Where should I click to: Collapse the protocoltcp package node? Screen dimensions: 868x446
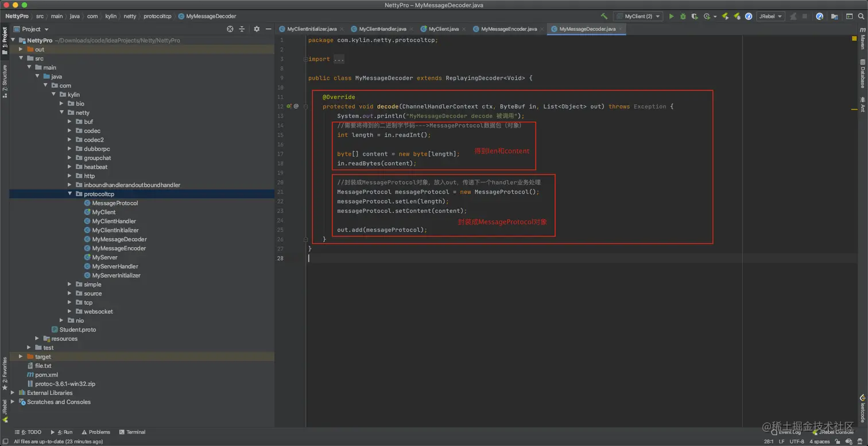[70, 194]
